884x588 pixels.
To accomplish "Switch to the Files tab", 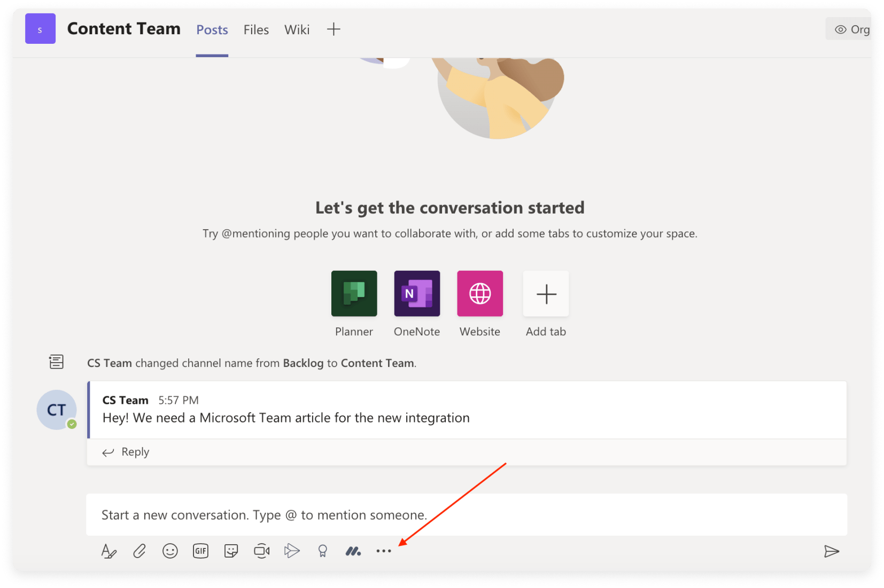I will coord(256,29).
